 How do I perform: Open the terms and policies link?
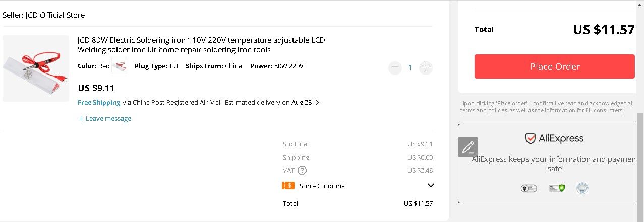[x=484, y=110]
